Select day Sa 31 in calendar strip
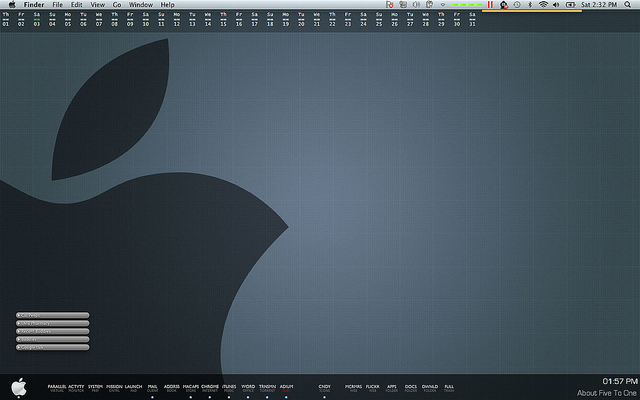Image resolution: width=640 pixels, height=400 pixels. click(472, 19)
